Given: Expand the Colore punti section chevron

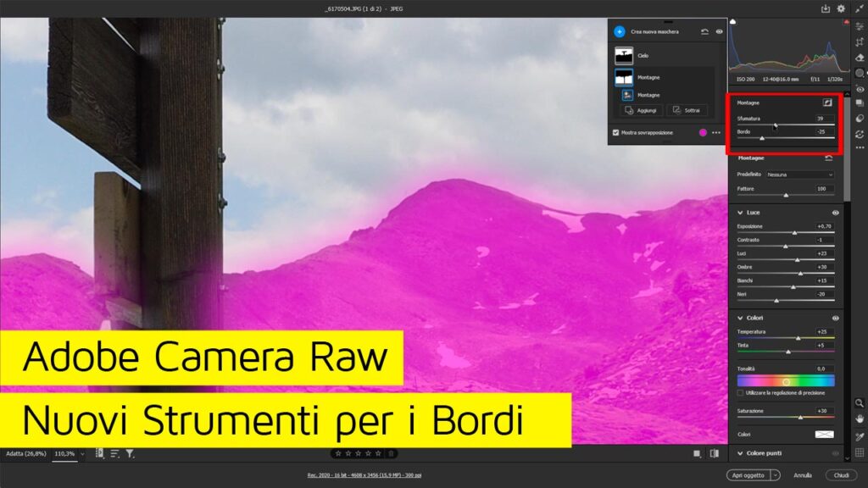Looking at the screenshot, I should [x=740, y=453].
